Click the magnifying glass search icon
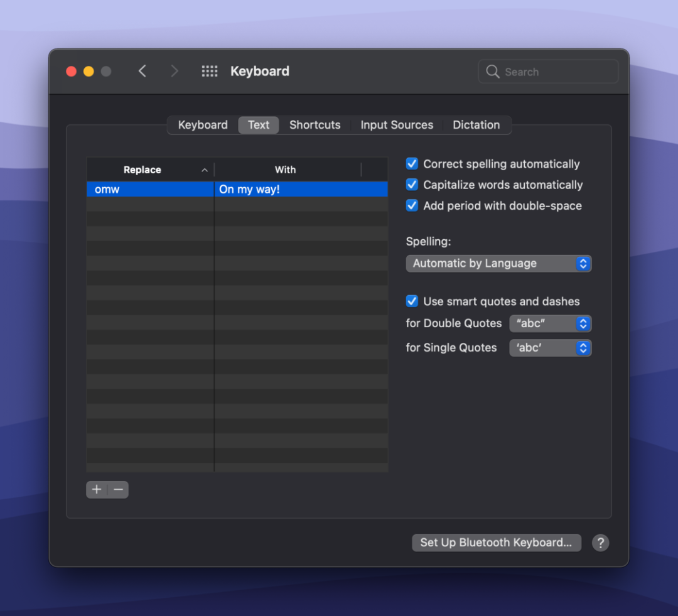The height and width of the screenshot is (616, 678). point(492,72)
